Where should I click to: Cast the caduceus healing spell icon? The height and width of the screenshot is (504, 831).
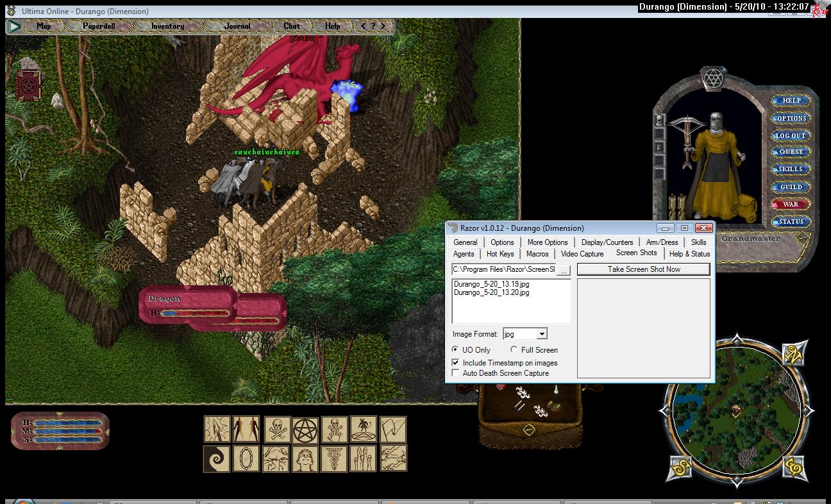point(335,458)
